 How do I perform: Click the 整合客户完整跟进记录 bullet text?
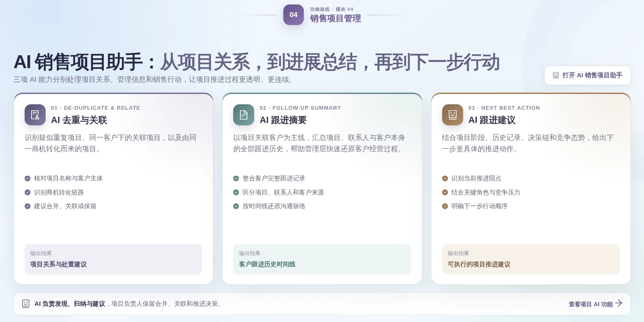pos(274,178)
